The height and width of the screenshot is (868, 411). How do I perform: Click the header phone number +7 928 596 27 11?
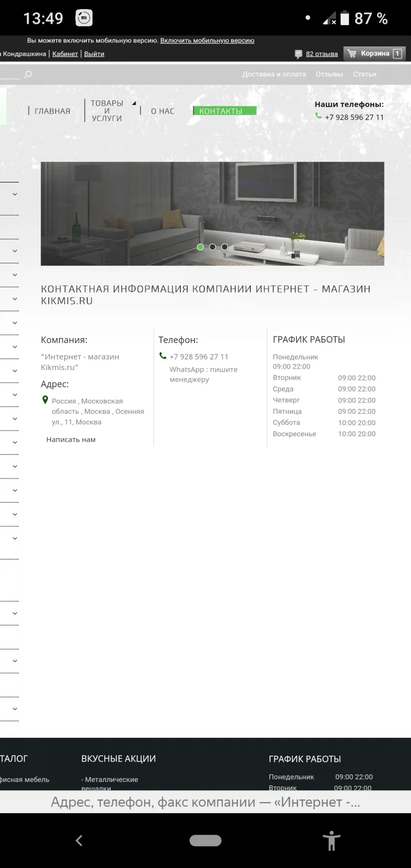pyautogui.click(x=354, y=117)
